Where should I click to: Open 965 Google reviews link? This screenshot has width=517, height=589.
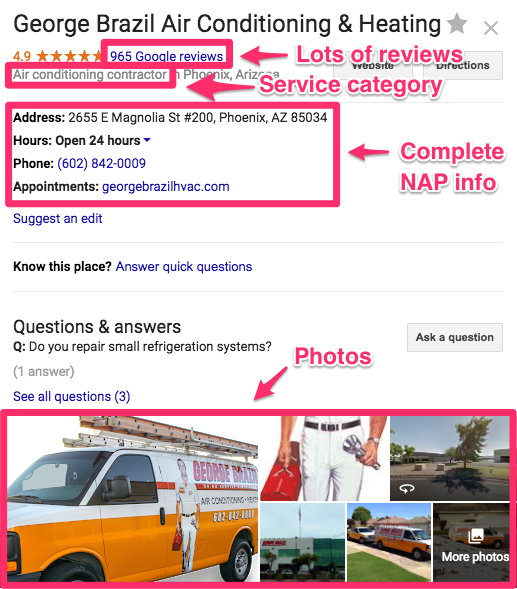[x=166, y=56]
